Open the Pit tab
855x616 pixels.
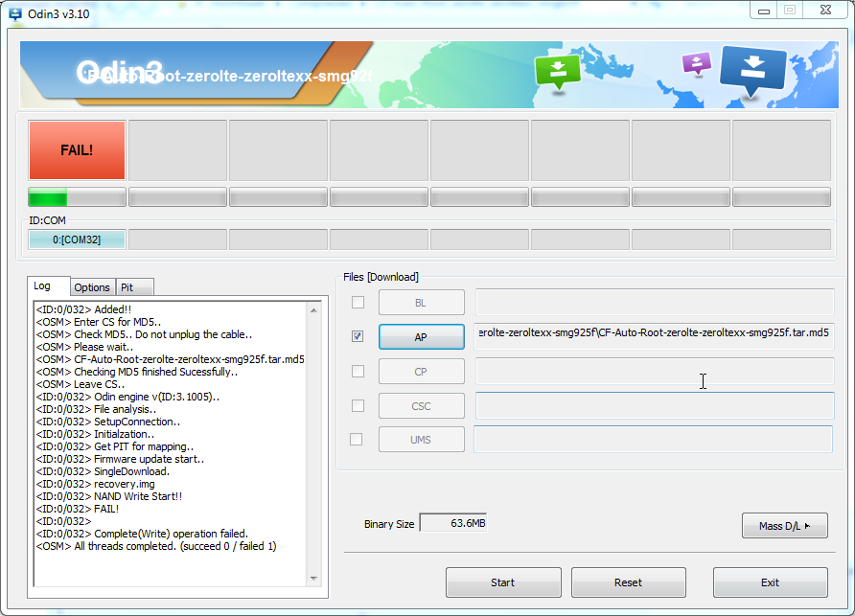click(135, 287)
